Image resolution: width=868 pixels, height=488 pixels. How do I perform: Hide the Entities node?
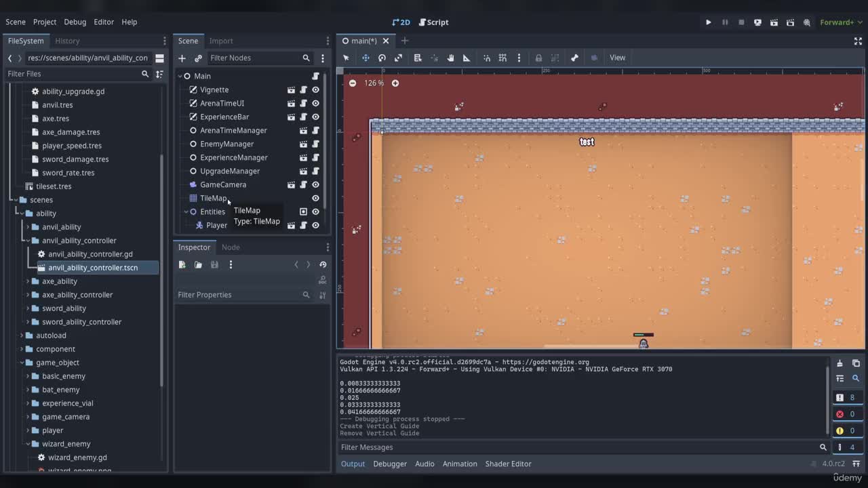315,211
